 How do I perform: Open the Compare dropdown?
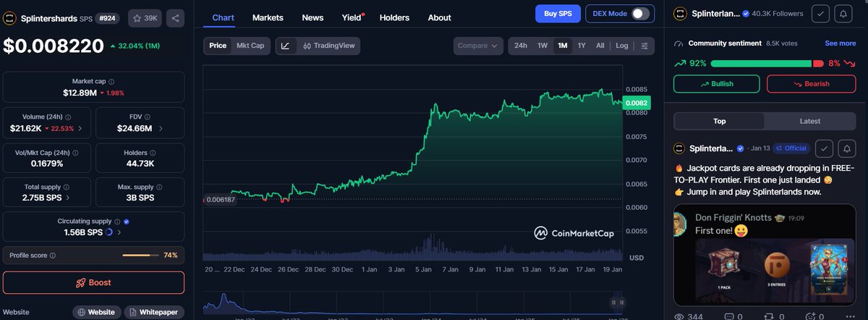pyautogui.click(x=478, y=46)
